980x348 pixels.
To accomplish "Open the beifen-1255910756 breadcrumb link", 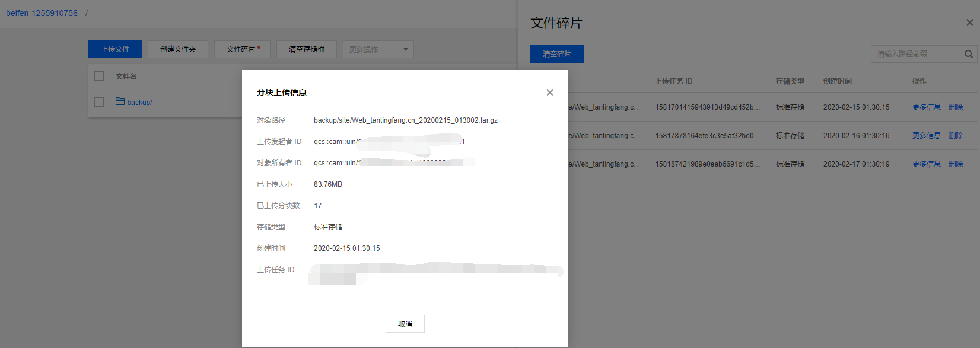I will (42, 13).
